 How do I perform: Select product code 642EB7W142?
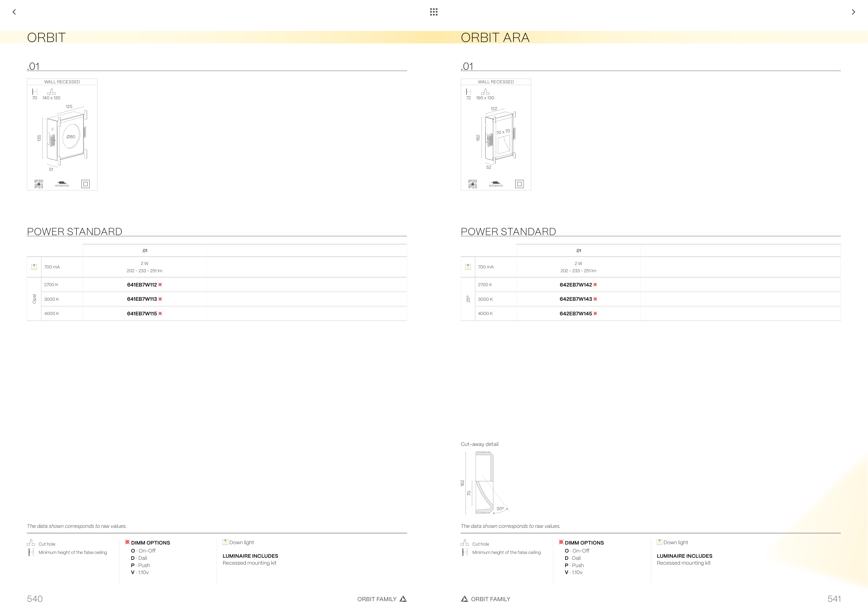click(575, 285)
